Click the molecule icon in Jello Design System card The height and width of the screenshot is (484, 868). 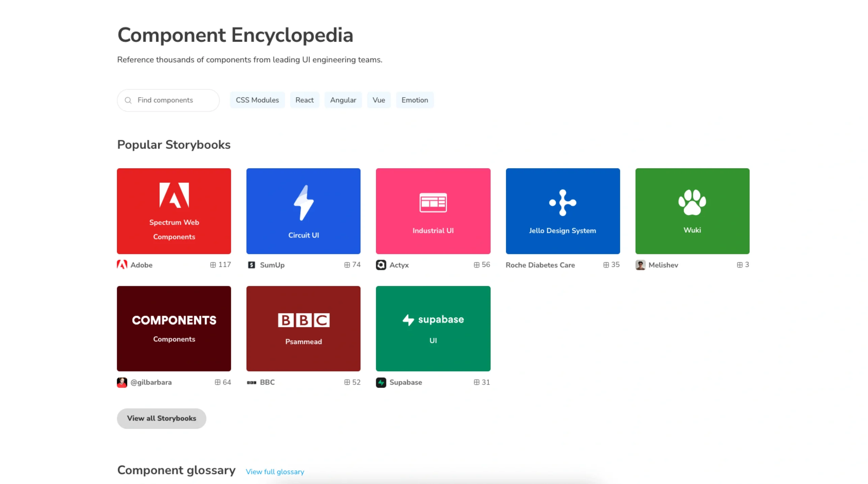coord(563,202)
